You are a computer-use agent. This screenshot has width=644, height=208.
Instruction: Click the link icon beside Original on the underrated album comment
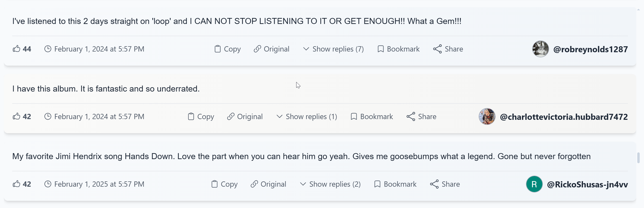(x=230, y=117)
